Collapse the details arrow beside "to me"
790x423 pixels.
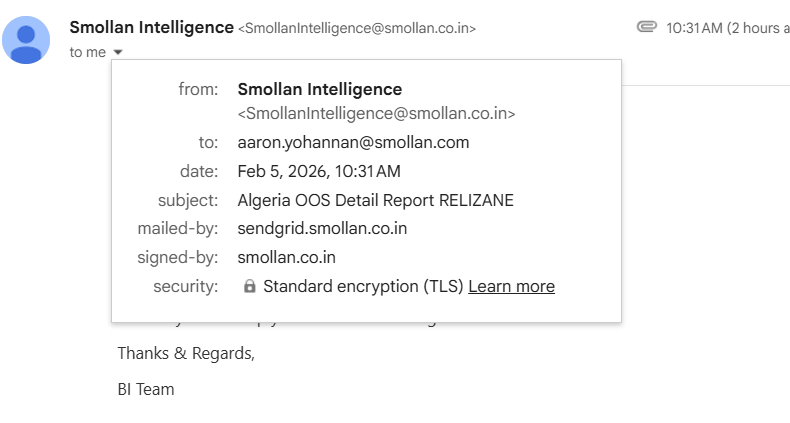118,52
